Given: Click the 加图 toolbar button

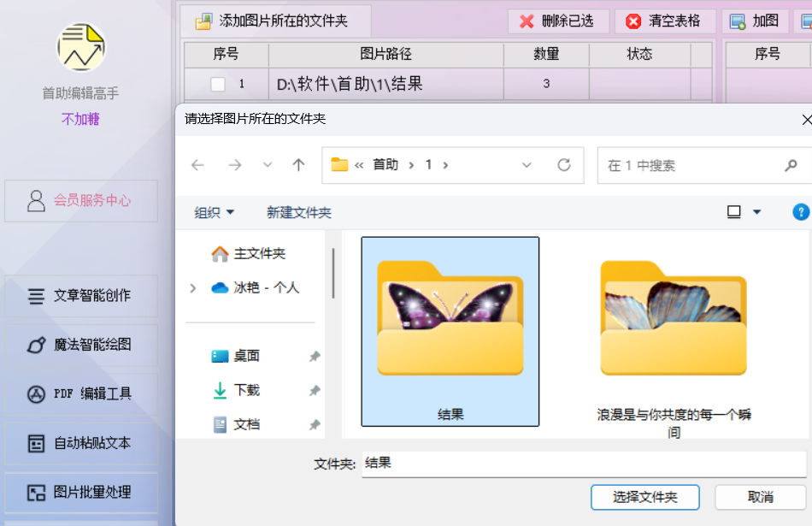Looking at the screenshot, I should [755, 21].
